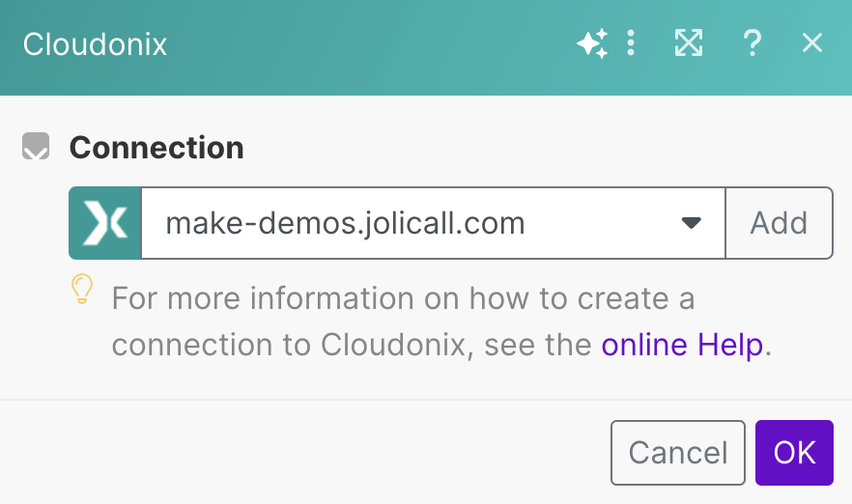Screen dimensions: 852x504
Task: Click the lightbulb hint icon
Action: point(83,291)
